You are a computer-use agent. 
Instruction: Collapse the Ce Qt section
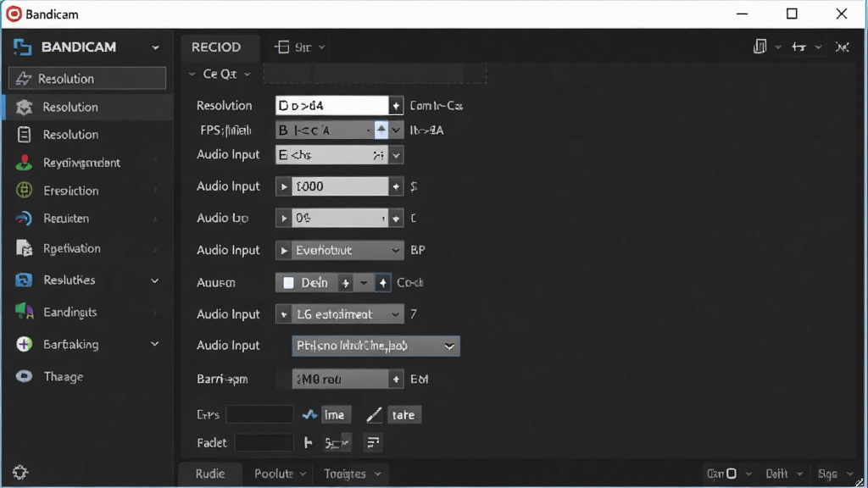tap(192, 74)
